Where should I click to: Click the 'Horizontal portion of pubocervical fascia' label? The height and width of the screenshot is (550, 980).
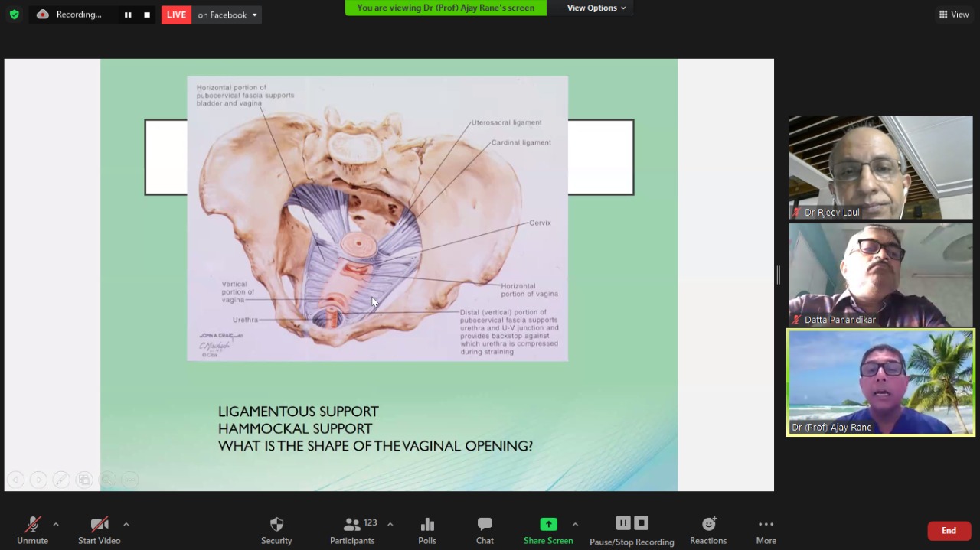245,96
